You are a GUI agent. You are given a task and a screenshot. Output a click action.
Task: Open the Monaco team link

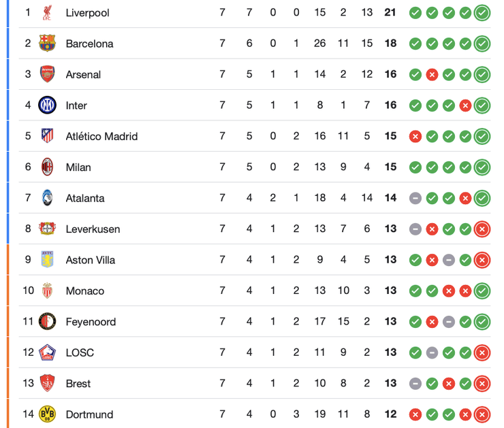pos(84,291)
